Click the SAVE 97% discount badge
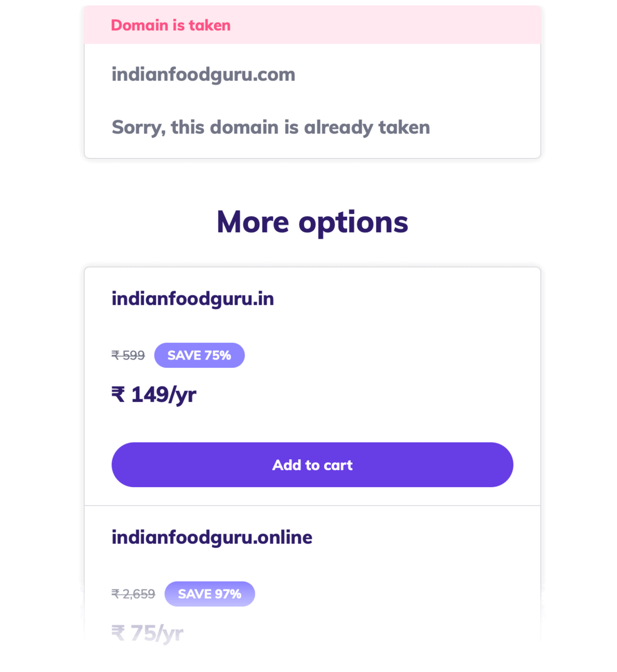The image size is (617, 672). pyautogui.click(x=209, y=594)
